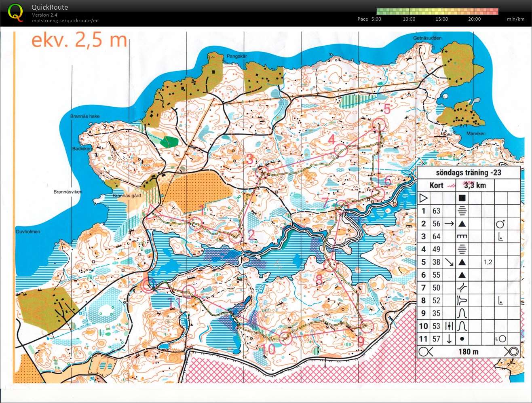Click the finish double-circle symbol in the table
532x403 pixels.
coord(512,352)
